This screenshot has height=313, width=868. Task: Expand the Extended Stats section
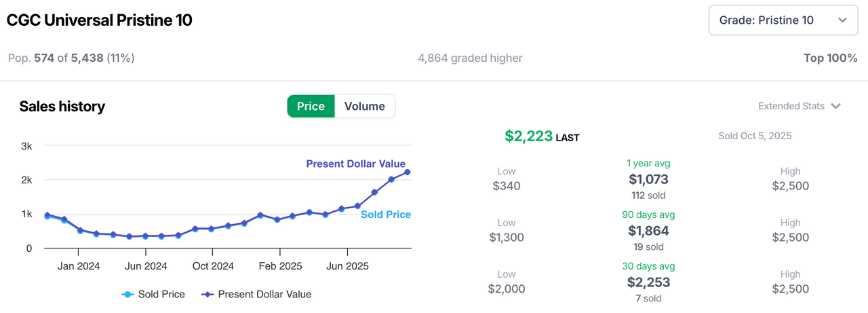click(x=791, y=106)
